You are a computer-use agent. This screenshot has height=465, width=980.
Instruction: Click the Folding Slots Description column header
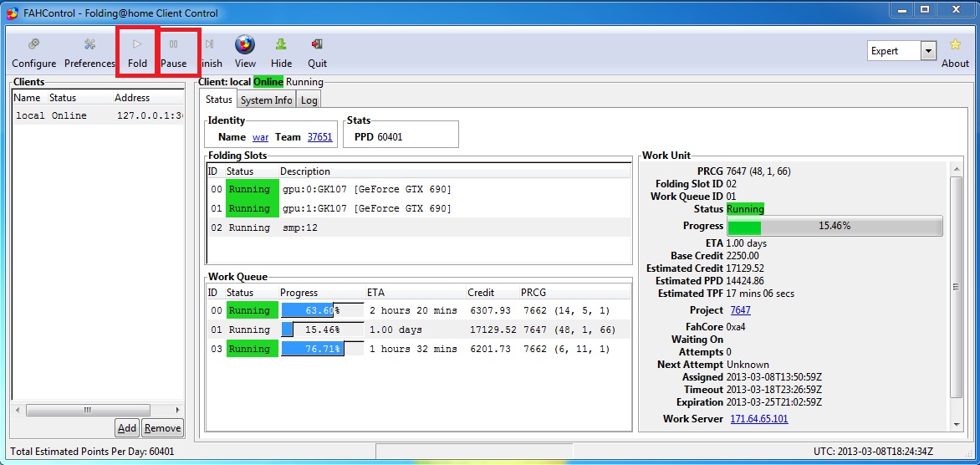[454, 171]
